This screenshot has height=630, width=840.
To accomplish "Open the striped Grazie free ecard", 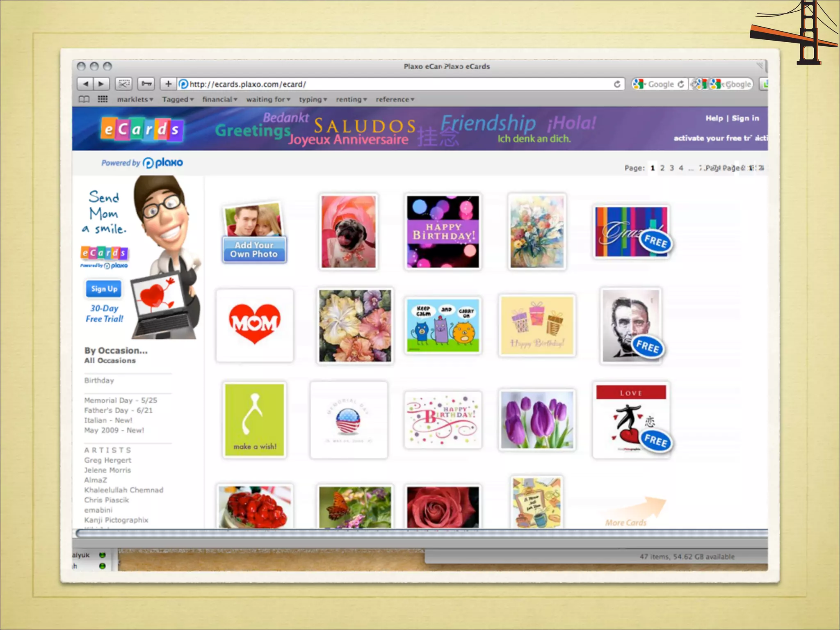I will [x=632, y=232].
